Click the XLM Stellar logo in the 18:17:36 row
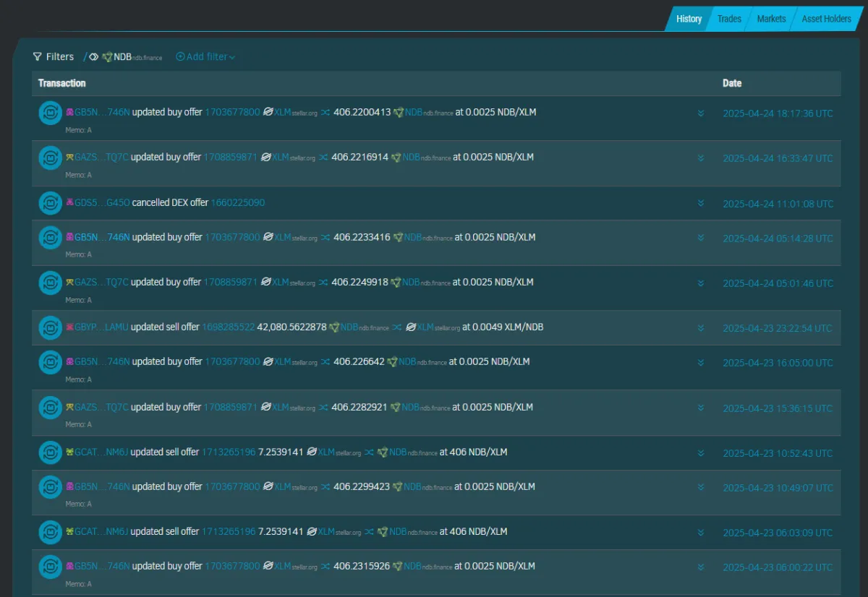Image resolution: width=868 pixels, height=597 pixels. click(268, 113)
